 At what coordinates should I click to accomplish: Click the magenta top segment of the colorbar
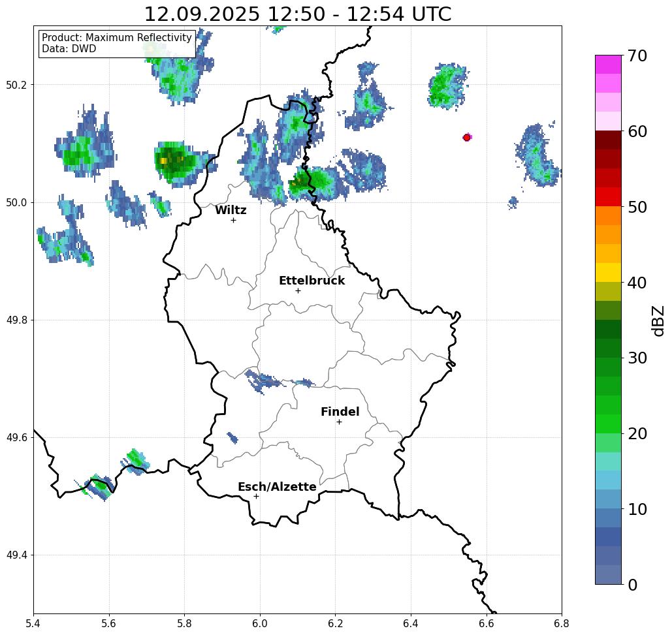pyautogui.click(x=608, y=65)
